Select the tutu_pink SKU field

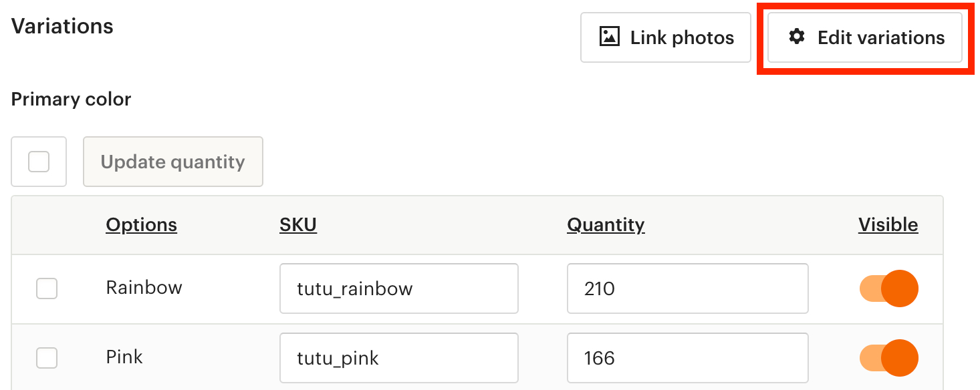tap(398, 357)
